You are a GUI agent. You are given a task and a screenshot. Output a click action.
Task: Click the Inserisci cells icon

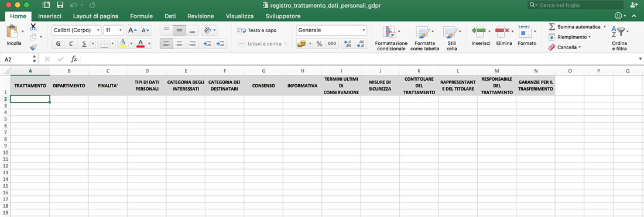479,31
